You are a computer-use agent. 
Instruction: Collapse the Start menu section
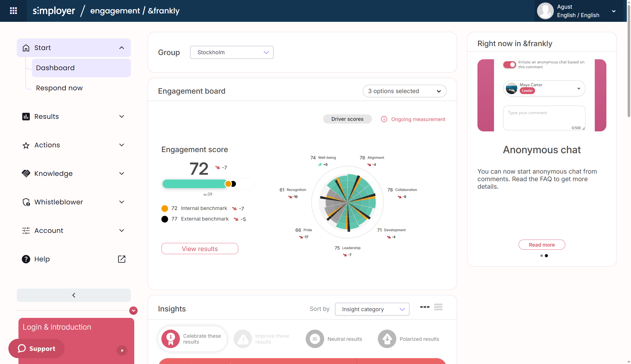(x=122, y=48)
